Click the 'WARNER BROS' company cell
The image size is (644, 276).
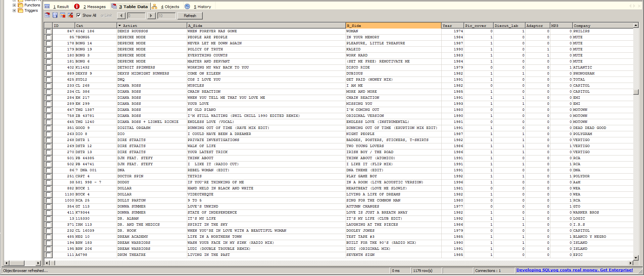[603, 213]
